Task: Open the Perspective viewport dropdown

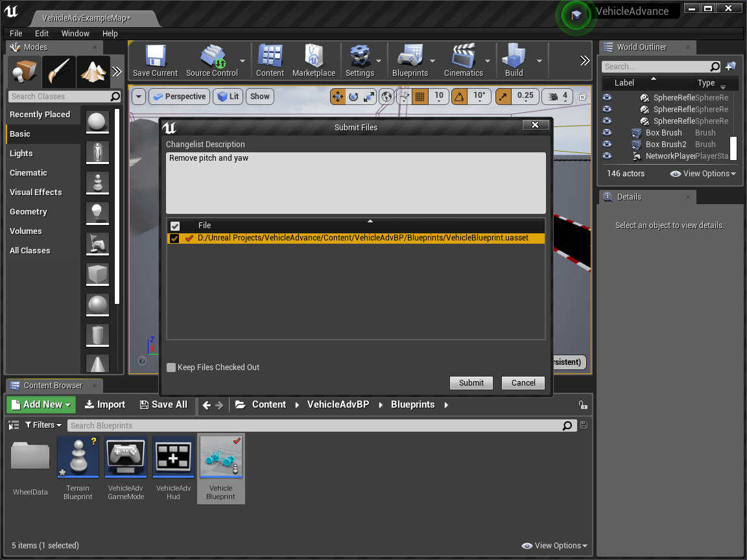Action: [x=179, y=96]
